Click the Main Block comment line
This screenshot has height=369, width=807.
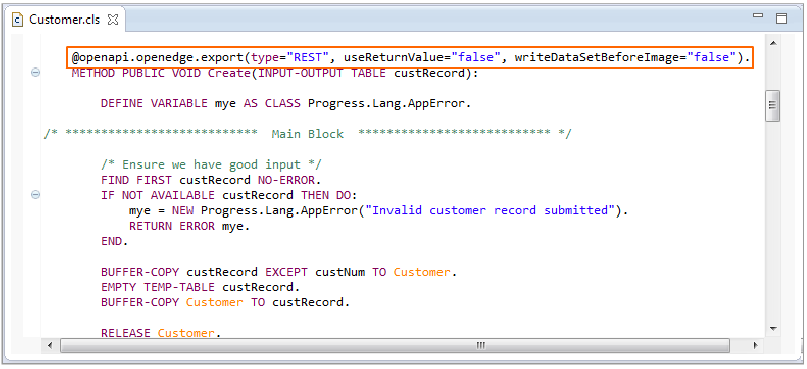[307, 134]
